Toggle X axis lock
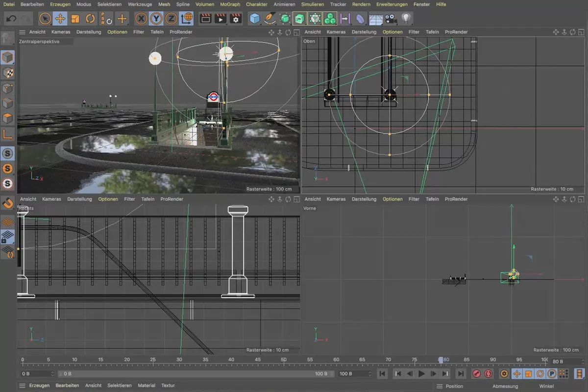This screenshot has height=392, width=588. point(141,19)
